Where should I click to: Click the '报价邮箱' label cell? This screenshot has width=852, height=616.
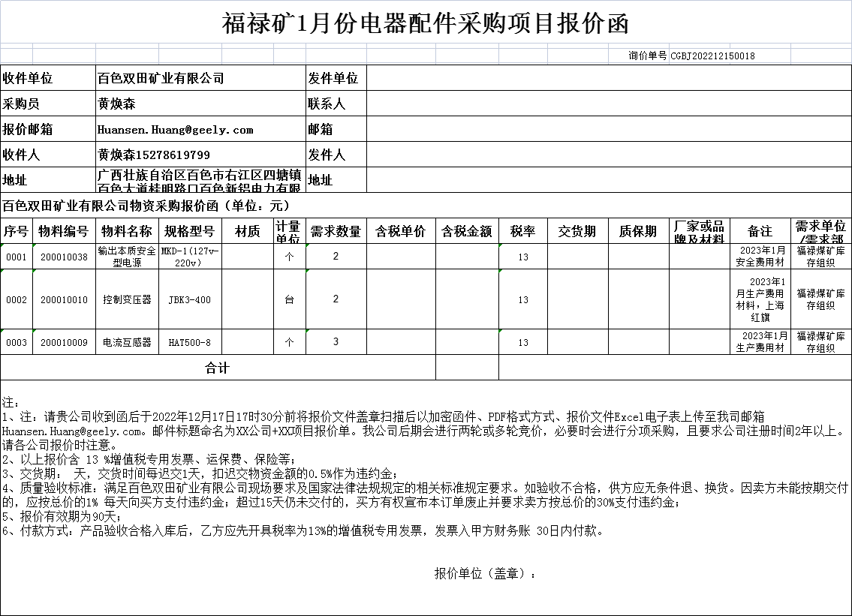48,129
